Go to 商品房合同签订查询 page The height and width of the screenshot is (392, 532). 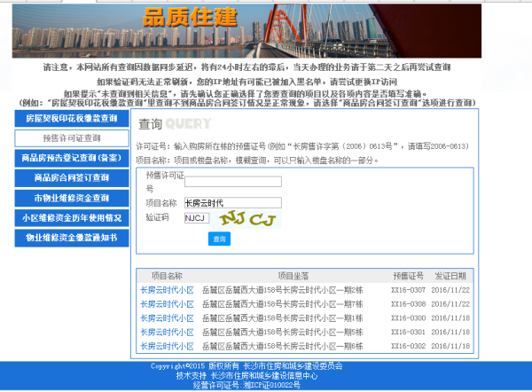pos(71,177)
